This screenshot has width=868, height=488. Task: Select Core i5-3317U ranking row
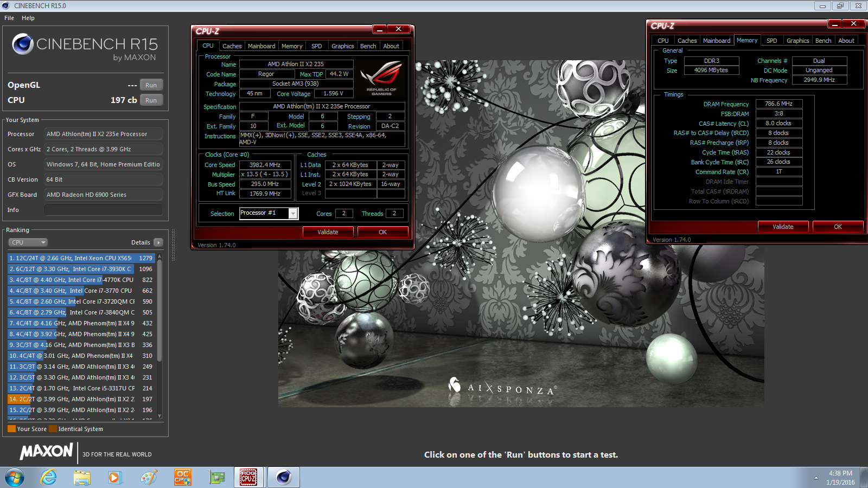click(81, 388)
